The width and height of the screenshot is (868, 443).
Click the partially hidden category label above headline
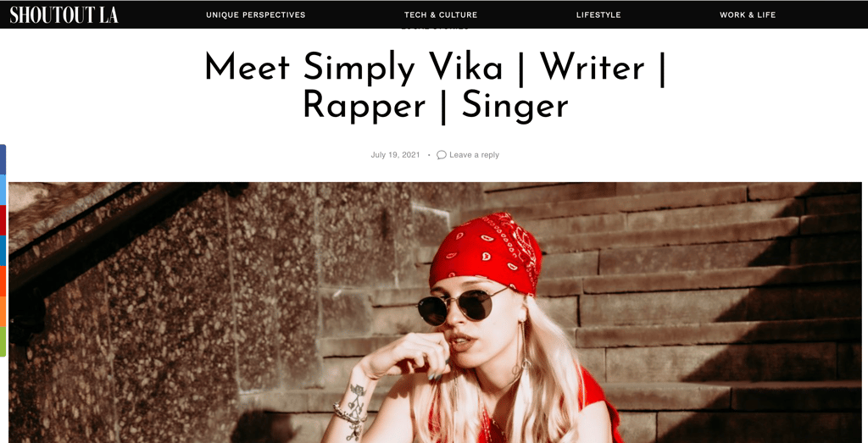[x=435, y=26]
